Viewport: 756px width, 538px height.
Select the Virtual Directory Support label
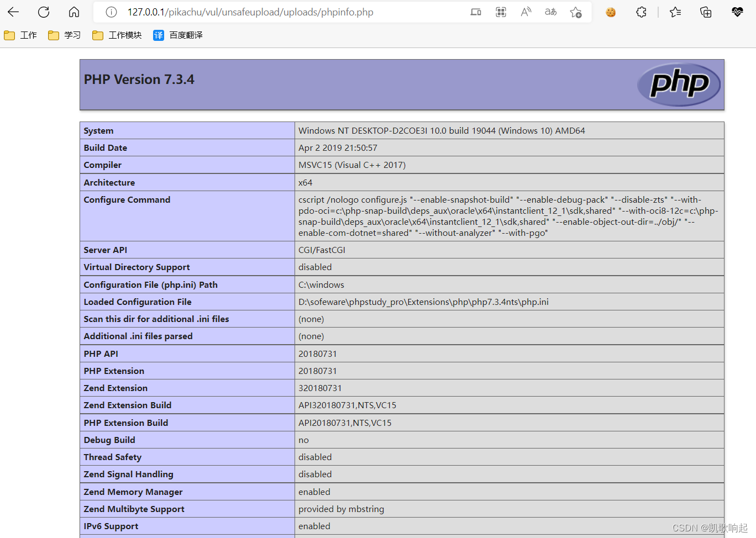click(x=136, y=267)
